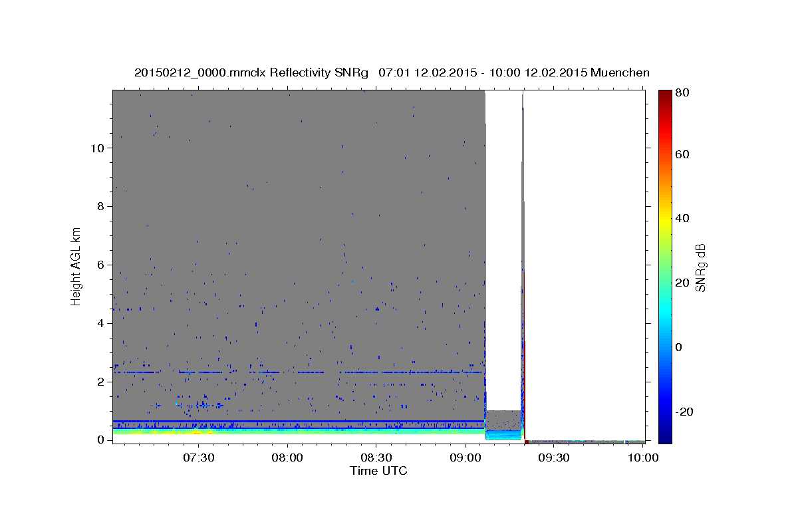Click the colorbar value 80
Image resolution: width=798 pixels, height=532 pixels.
pos(682,93)
